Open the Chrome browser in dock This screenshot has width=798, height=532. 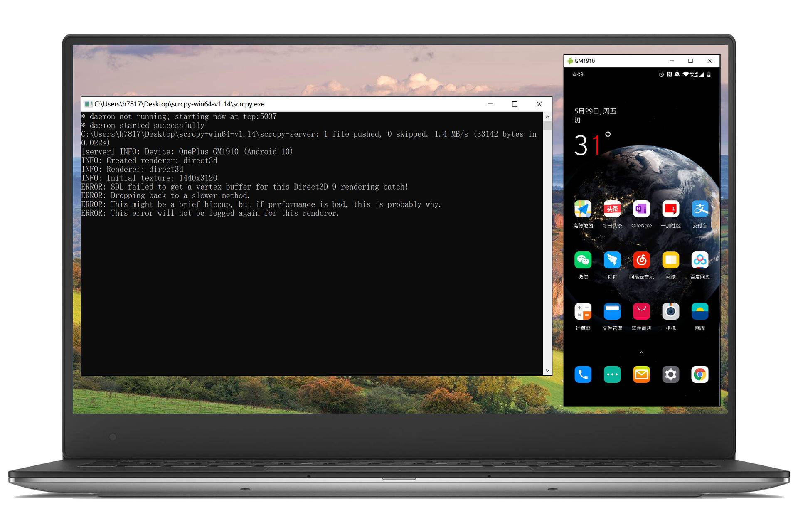point(700,374)
